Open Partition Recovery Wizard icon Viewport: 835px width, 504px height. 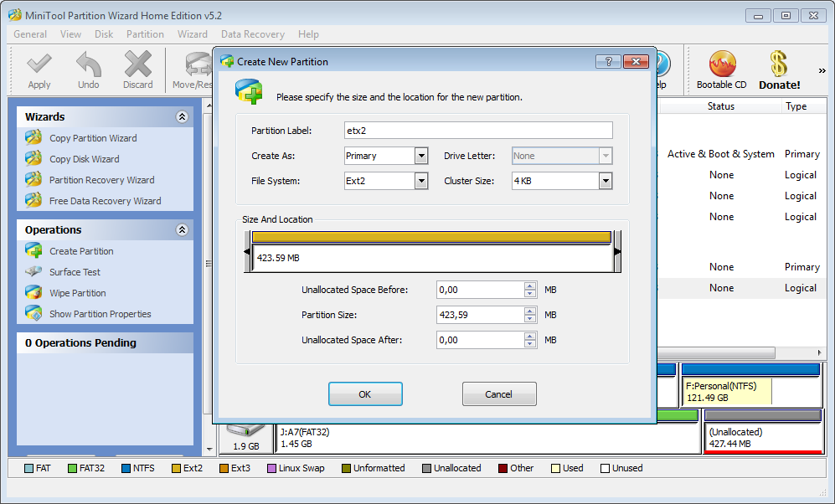tap(34, 180)
